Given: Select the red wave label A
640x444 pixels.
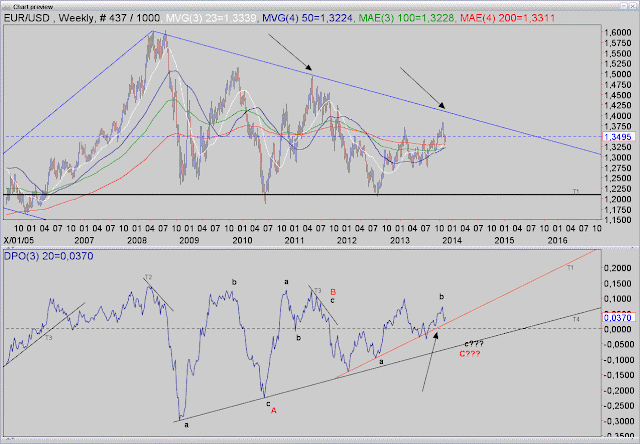Looking at the screenshot, I should tap(273, 411).
